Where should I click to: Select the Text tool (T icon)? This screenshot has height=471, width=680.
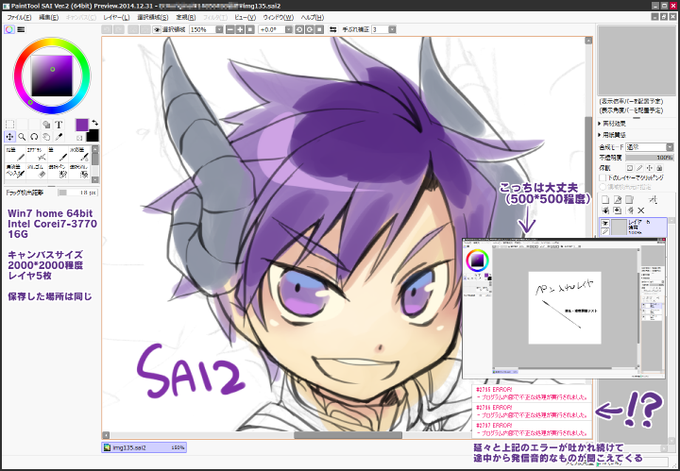tap(59, 125)
